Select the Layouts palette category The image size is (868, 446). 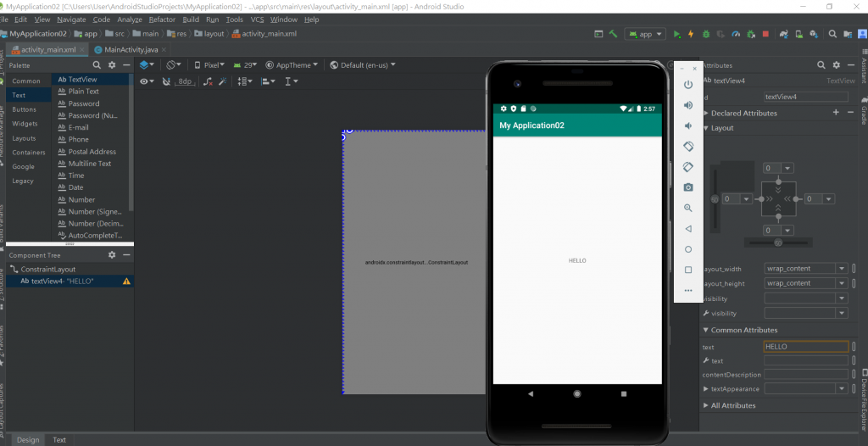tap(24, 138)
